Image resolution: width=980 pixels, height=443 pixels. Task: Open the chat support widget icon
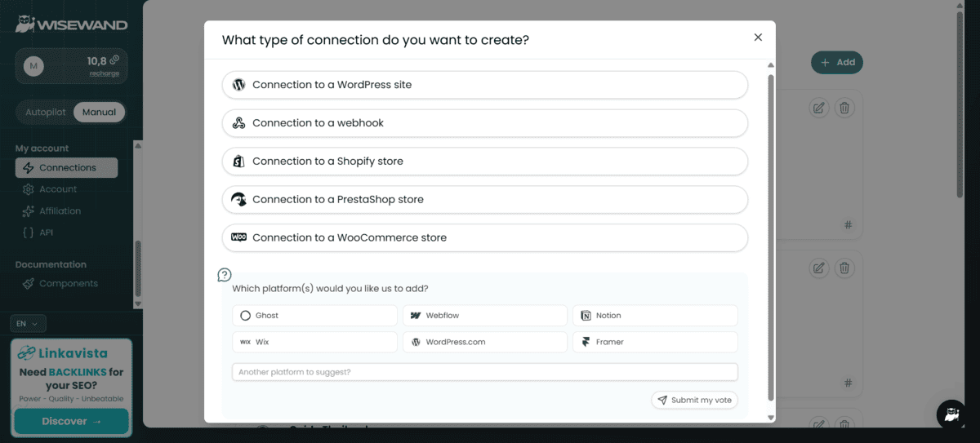click(951, 414)
